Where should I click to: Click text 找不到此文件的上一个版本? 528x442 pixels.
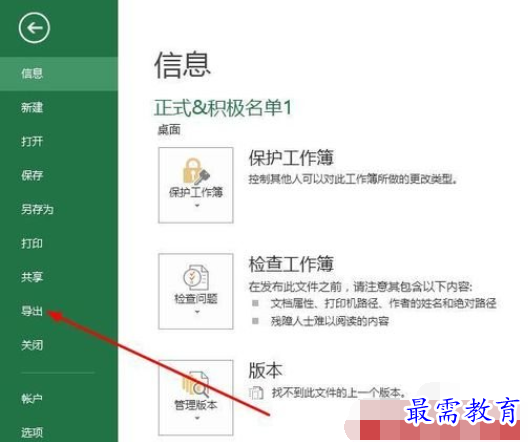point(339,393)
